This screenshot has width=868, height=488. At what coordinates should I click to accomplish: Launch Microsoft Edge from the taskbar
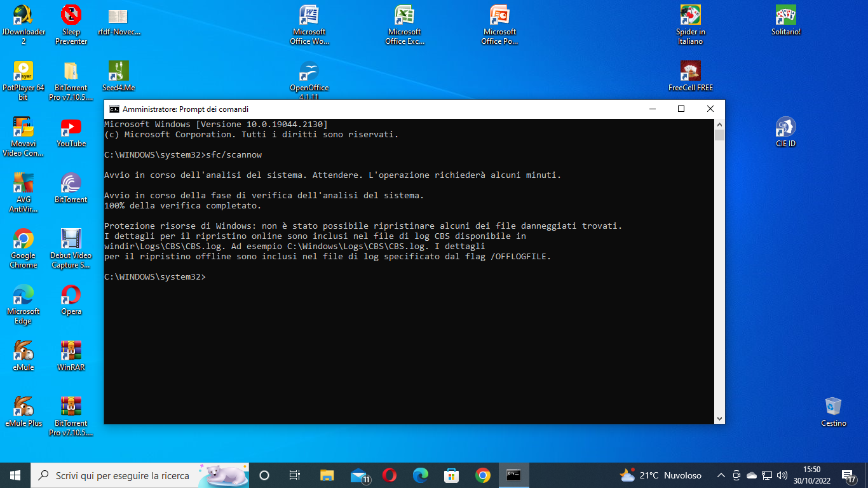[421, 475]
